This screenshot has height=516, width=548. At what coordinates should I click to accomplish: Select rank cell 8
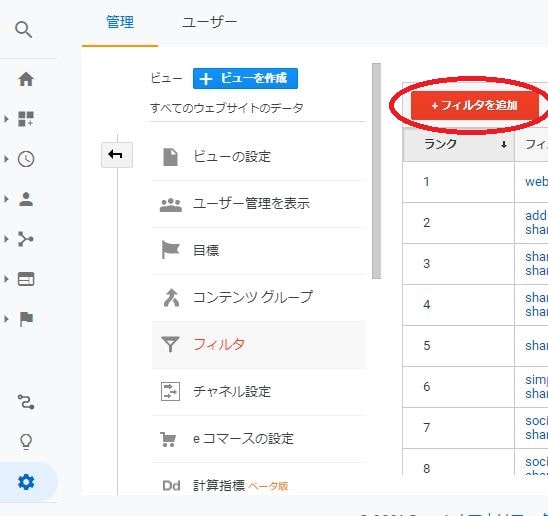pyautogui.click(x=459, y=463)
